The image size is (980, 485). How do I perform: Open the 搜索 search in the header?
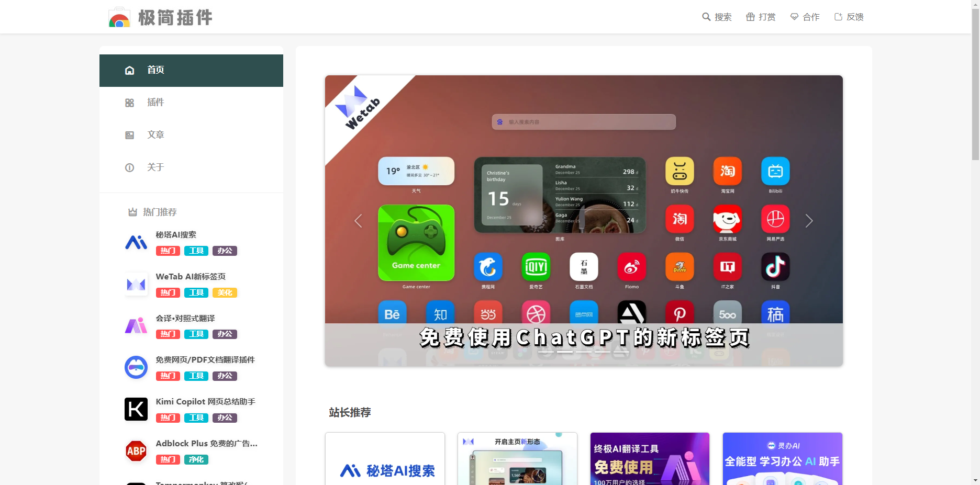[x=717, y=17]
